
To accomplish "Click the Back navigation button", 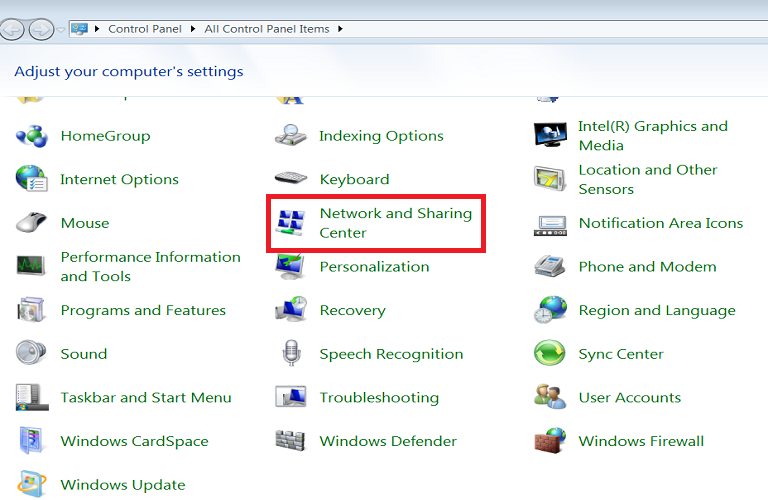I will [x=14, y=29].
